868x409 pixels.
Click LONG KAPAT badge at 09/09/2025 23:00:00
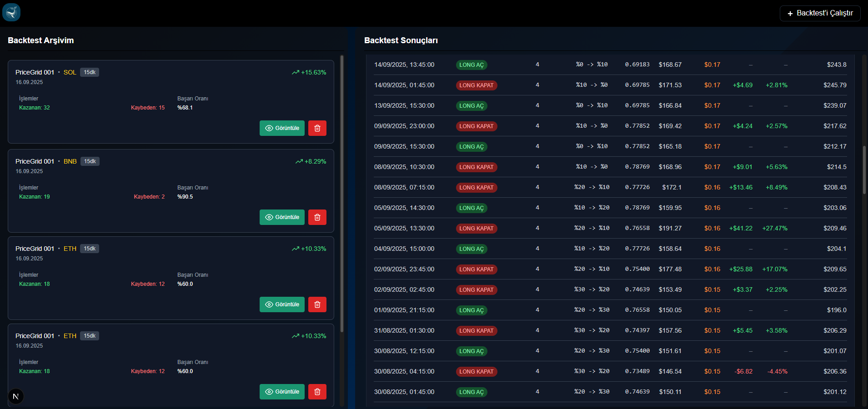pos(477,126)
